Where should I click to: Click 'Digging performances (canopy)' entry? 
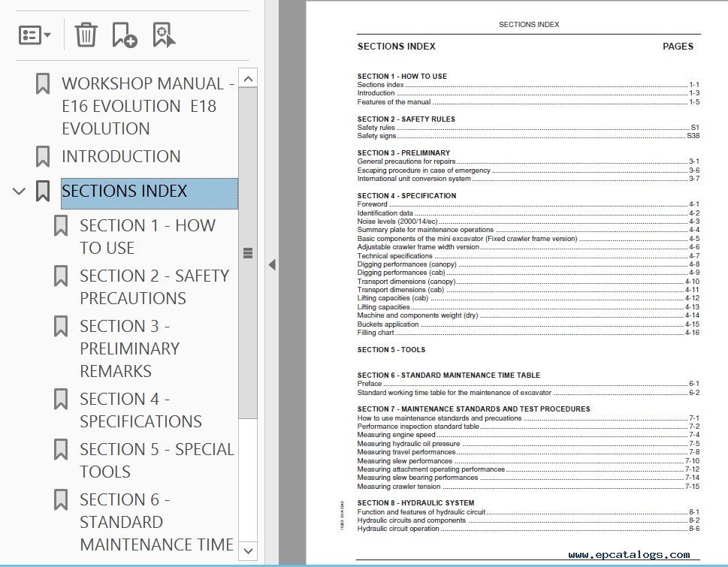coord(528,264)
